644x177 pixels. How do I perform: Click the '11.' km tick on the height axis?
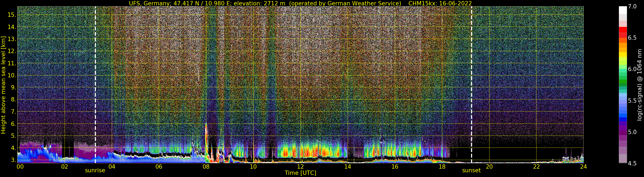pyautogui.click(x=12, y=63)
